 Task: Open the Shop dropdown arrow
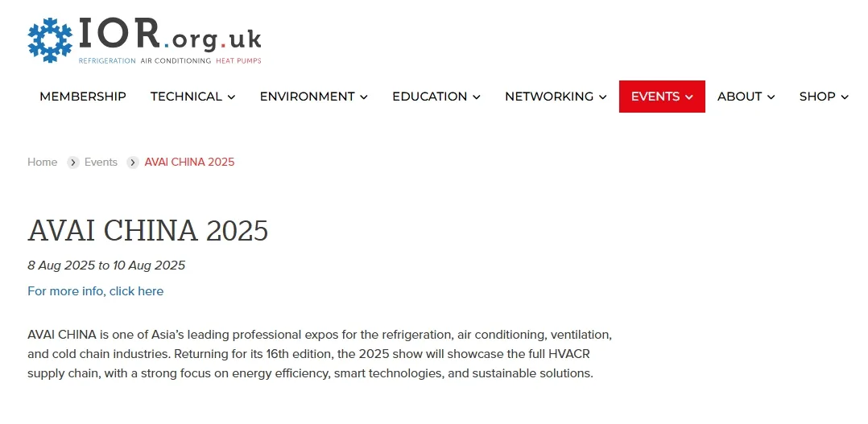click(x=845, y=97)
